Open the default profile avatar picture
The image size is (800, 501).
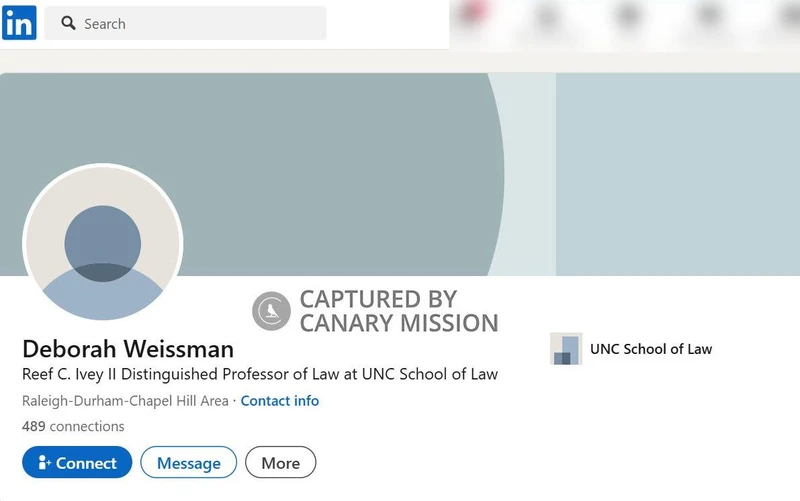tap(103, 245)
